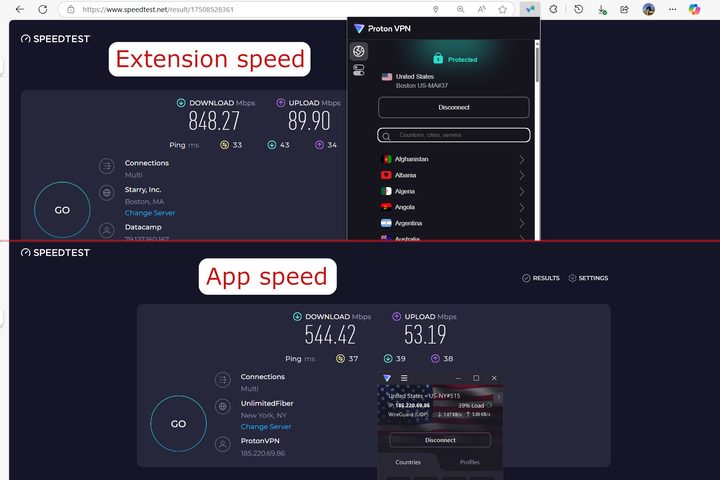Select the Algeria country row

(454, 192)
